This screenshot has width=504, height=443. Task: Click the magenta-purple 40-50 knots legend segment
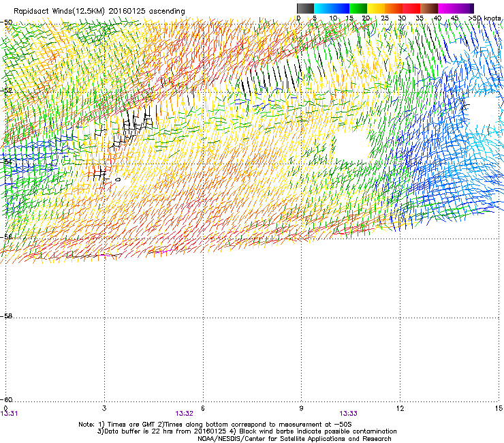tap(456, 8)
